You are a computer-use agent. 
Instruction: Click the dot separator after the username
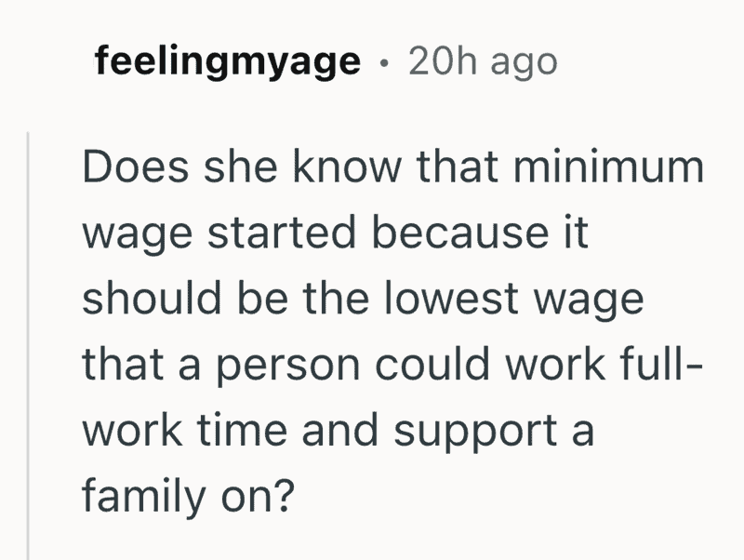click(x=384, y=62)
